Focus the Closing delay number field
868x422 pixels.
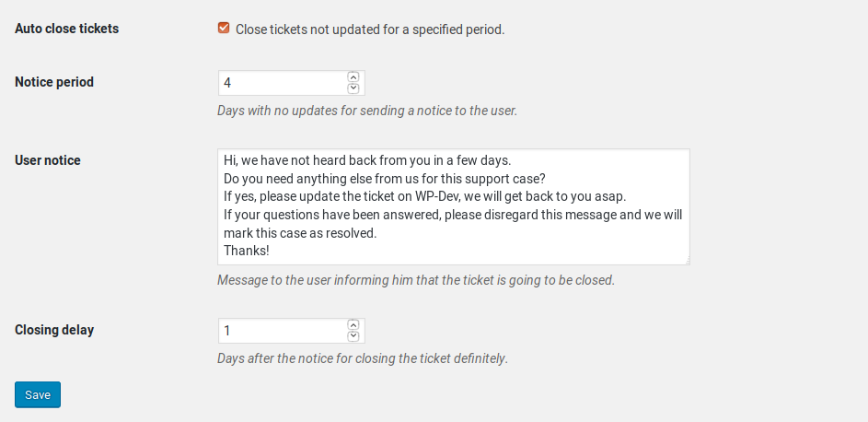click(282, 331)
